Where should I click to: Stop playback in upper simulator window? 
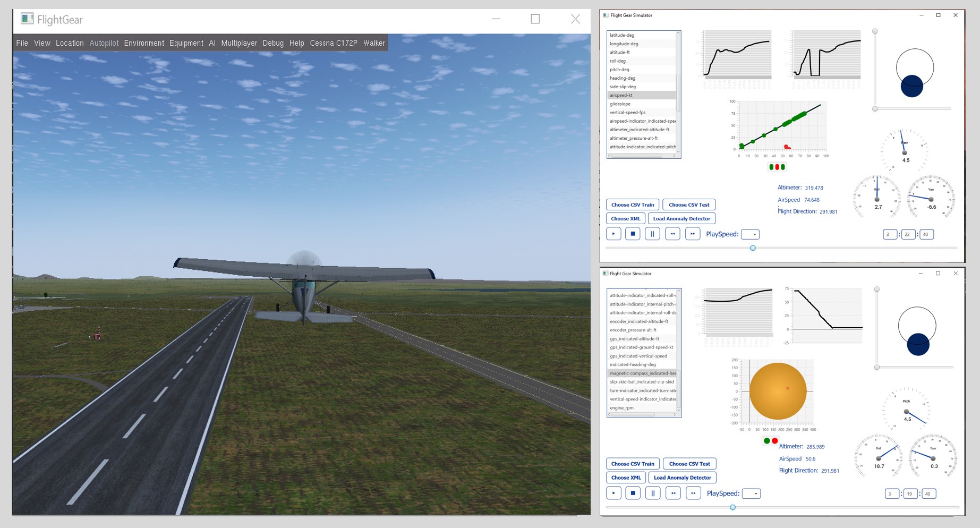633,234
